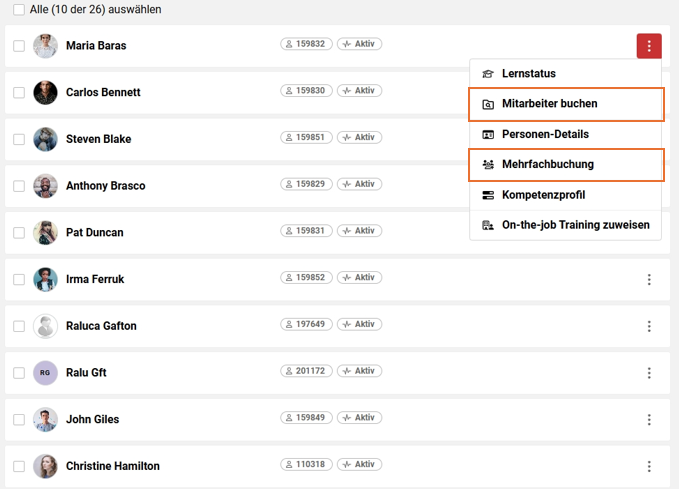Click Irma Ferruk's profile photo
The width and height of the screenshot is (679, 489).
[x=45, y=279]
